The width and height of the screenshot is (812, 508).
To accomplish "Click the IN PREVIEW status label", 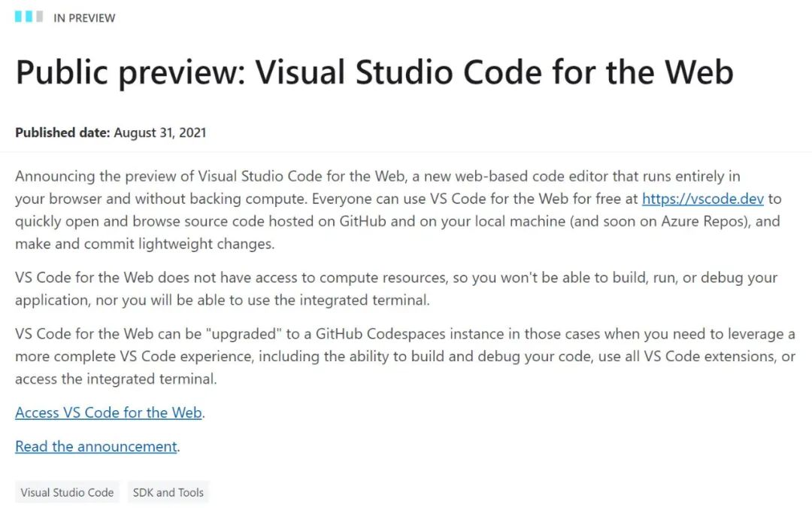I will tap(84, 17).
